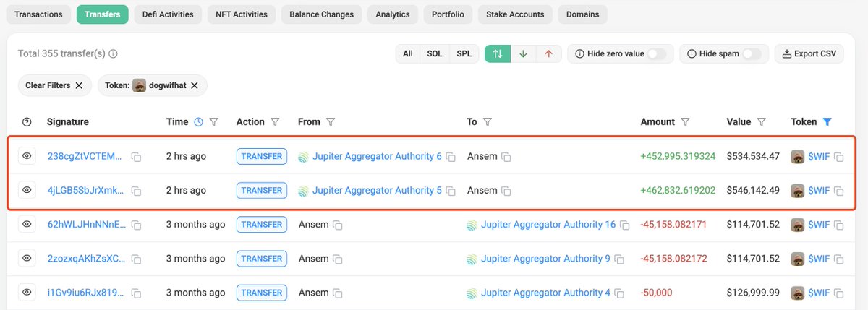
Task: Click value $546,142.49
Action: pyautogui.click(x=753, y=190)
